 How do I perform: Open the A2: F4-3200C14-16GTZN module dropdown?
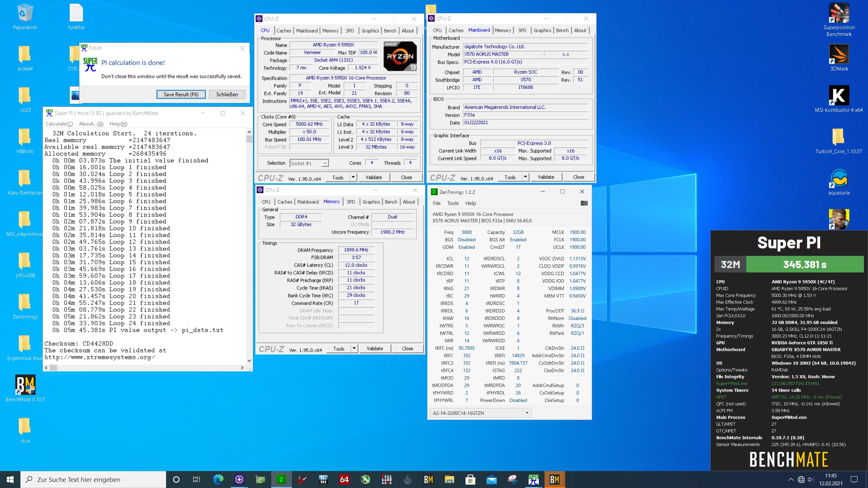pos(480,413)
